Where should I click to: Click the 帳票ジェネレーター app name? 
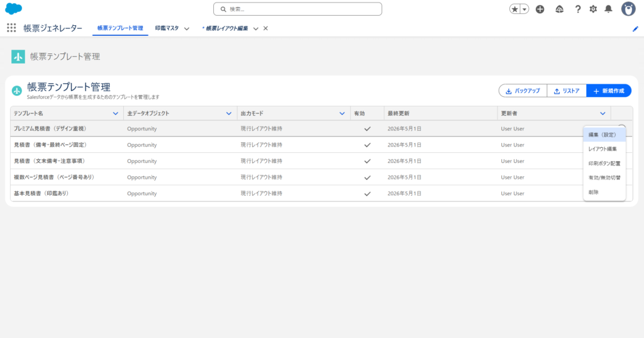[53, 28]
